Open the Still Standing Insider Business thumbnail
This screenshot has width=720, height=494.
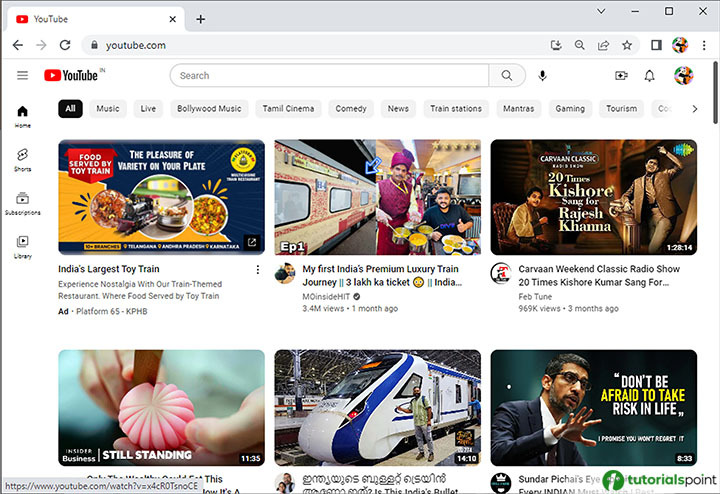click(162, 408)
